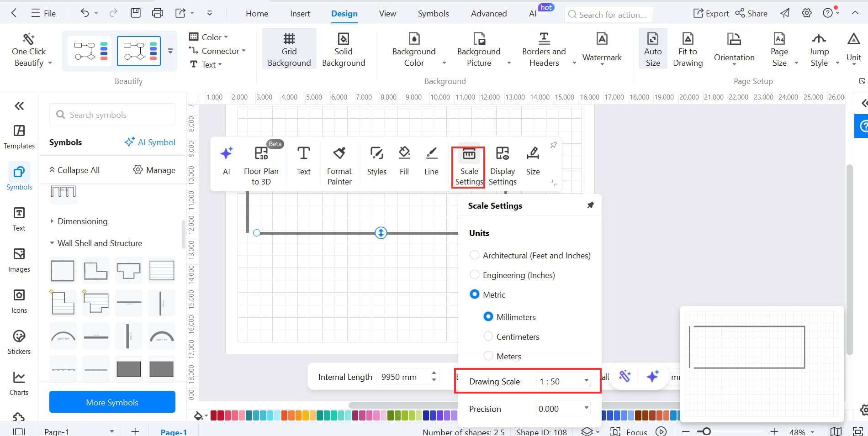This screenshot has height=436, width=868.
Task: Open the Insert tab
Action: tap(300, 14)
